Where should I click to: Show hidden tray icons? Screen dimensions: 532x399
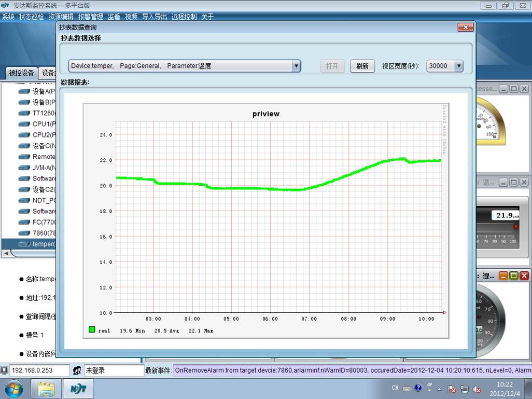[x=439, y=389]
